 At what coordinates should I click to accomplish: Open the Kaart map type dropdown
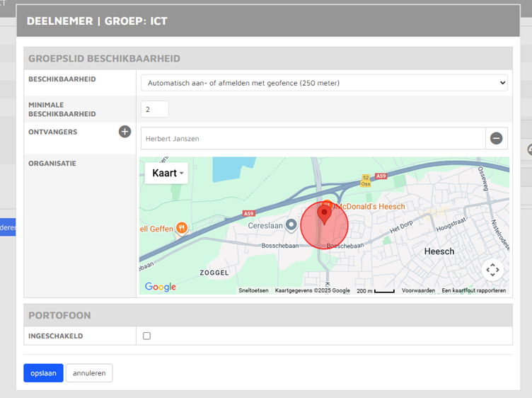click(x=166, y=174)
